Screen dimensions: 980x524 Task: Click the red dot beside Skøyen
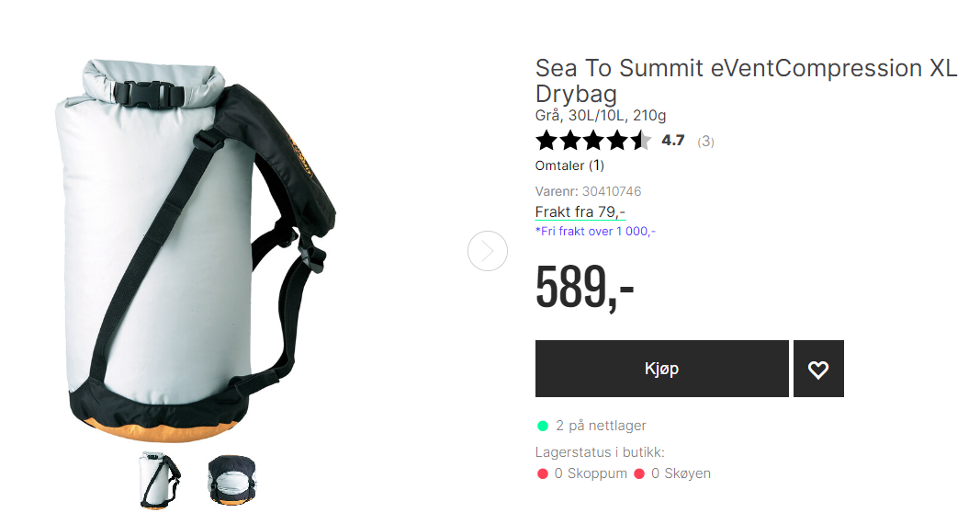click(x=638, y=474)
